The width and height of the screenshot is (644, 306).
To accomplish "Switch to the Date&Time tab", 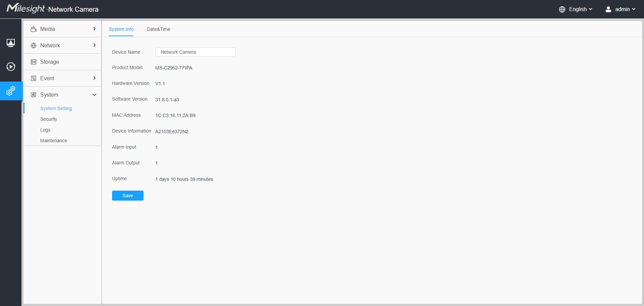I will tap(159, 29).
